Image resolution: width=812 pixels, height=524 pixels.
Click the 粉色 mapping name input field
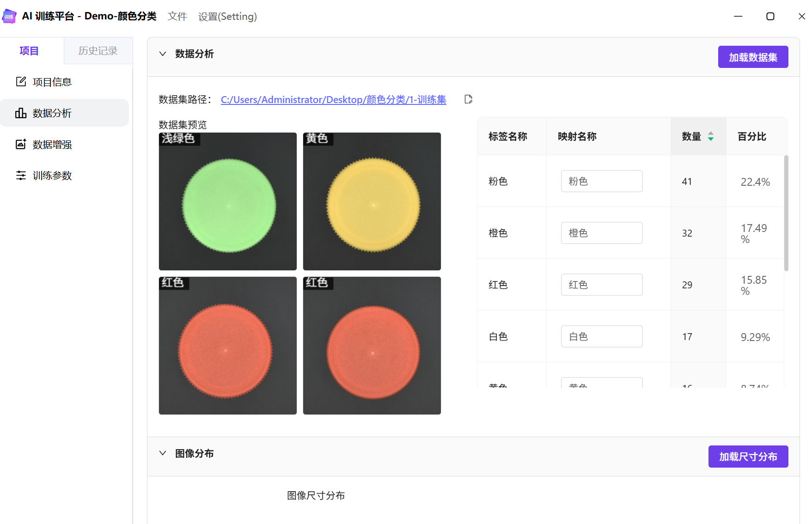click(x=601, y=181)
